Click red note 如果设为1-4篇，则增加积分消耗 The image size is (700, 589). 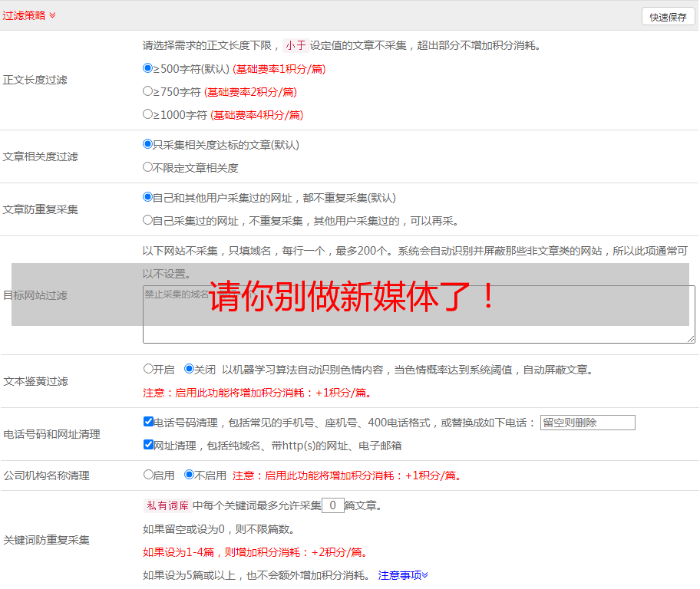(256, 552)
